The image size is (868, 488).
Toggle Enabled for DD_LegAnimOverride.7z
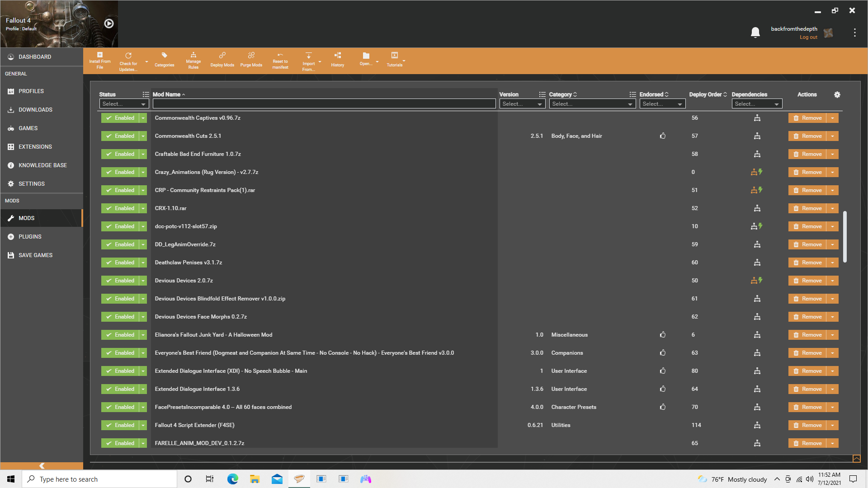pyautogui.click(x=120, y=244)
